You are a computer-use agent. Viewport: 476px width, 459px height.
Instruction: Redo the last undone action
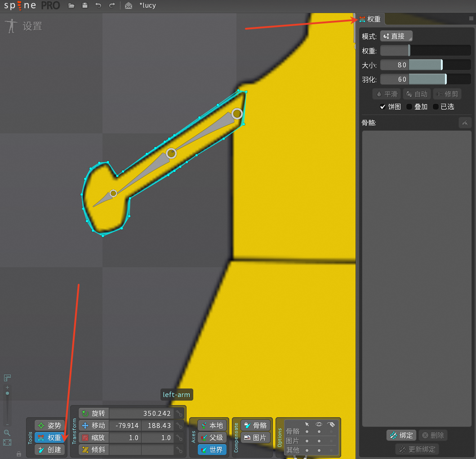[x=112, y=5]
